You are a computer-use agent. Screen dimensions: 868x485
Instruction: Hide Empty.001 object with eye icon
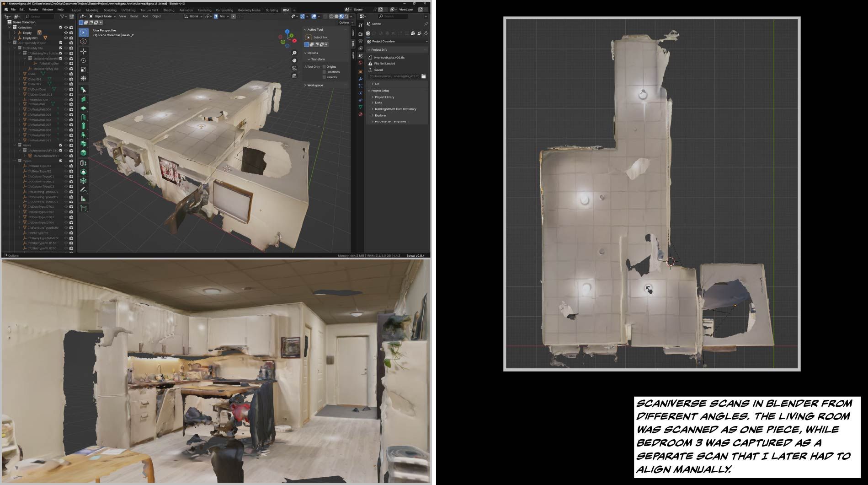point(66,38)
